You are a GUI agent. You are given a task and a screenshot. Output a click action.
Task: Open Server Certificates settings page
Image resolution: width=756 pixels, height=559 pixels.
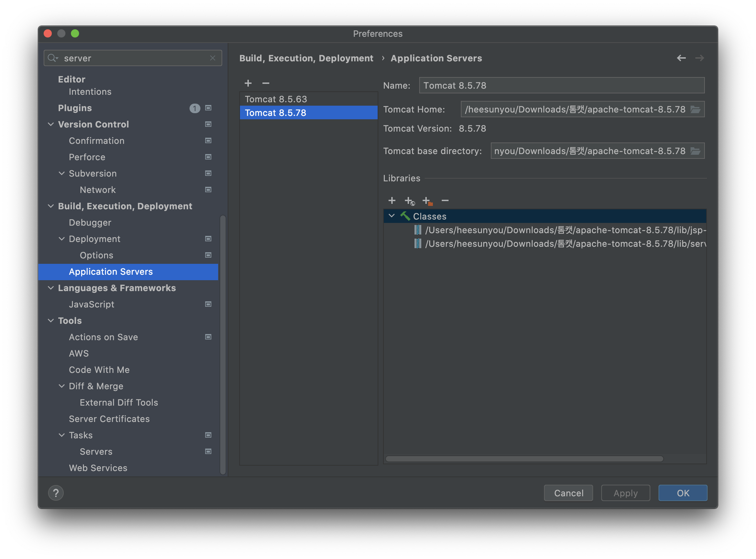(x=109, y=419)
